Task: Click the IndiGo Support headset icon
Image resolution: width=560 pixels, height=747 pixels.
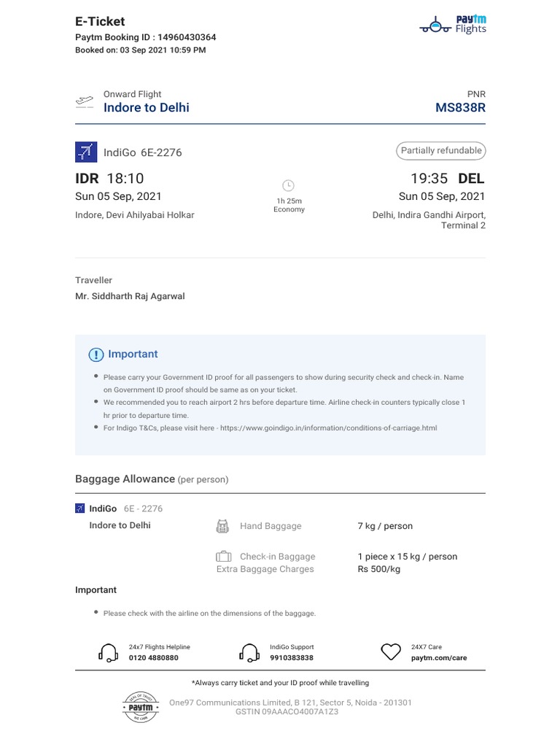Action: click(x=249, y=652)
